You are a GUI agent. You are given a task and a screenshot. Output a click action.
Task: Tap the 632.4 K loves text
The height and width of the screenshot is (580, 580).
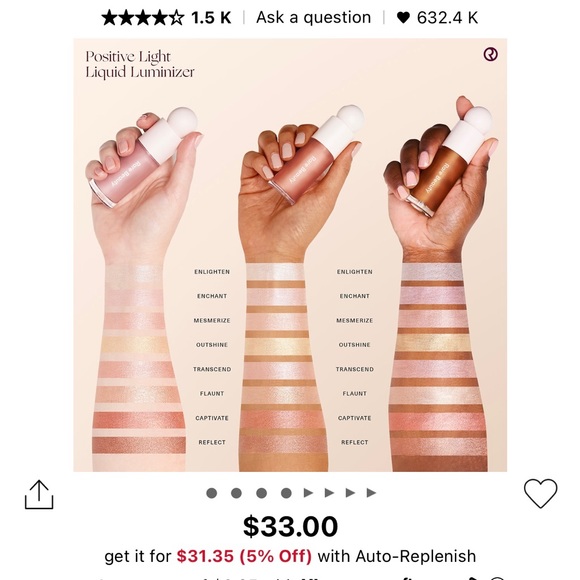coord(447,18)
